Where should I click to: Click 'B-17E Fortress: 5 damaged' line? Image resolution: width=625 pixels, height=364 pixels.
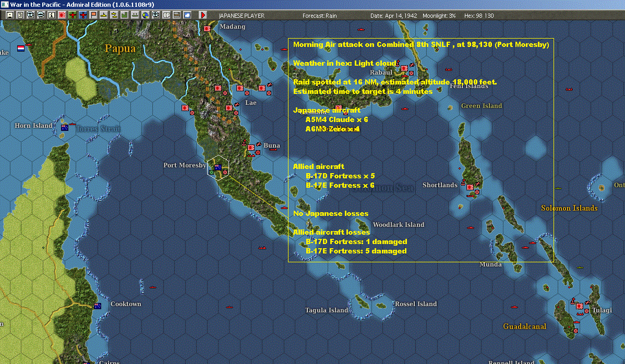pyautogui.click(x=356, y=251)
